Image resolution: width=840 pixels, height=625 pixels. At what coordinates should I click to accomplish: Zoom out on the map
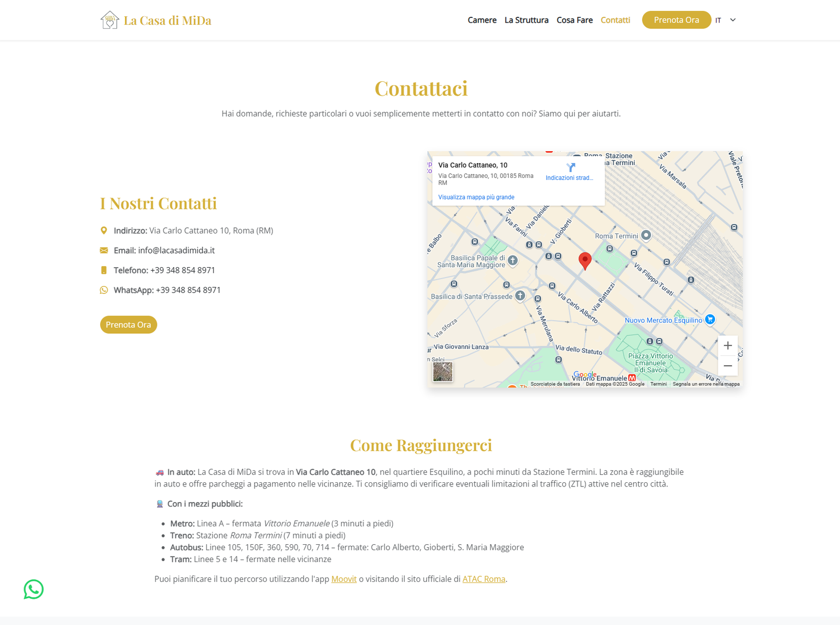pos(728,365)
